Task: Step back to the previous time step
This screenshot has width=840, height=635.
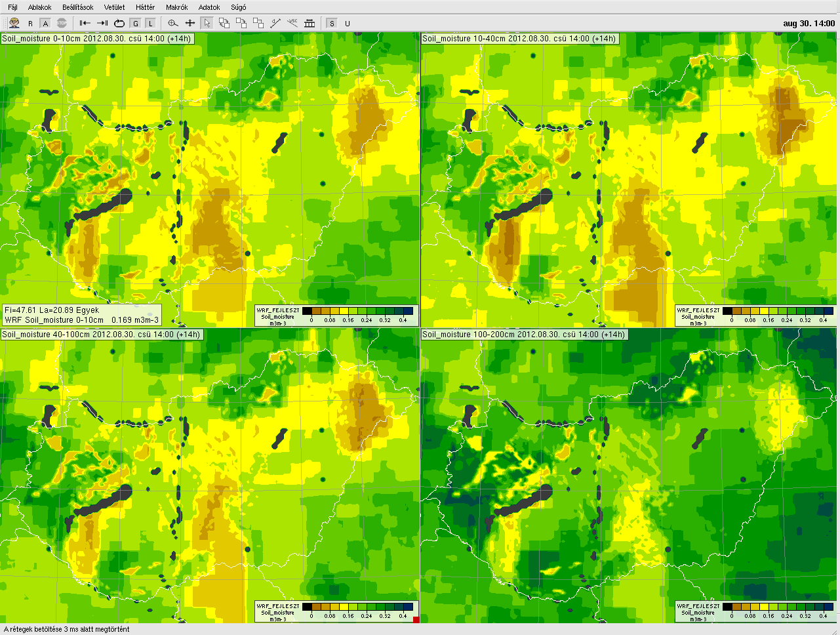Action: pos(85,23)
